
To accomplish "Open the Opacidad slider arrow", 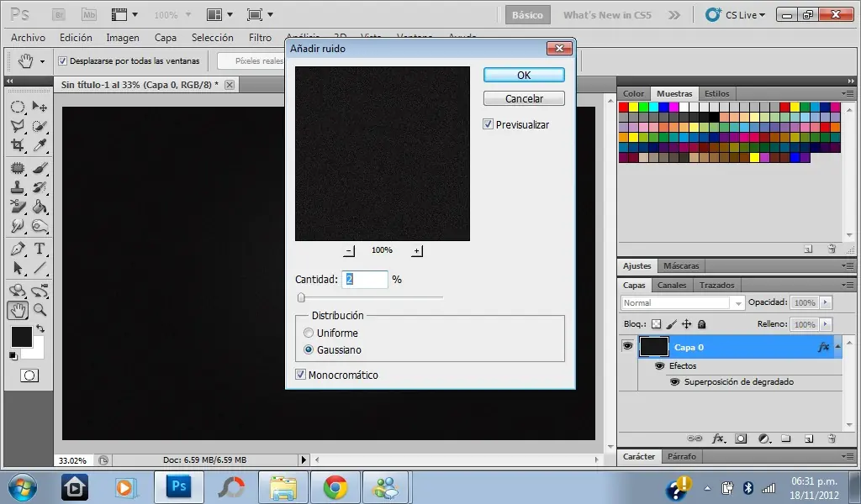I will pyautogui.click(x=826, y=302).
